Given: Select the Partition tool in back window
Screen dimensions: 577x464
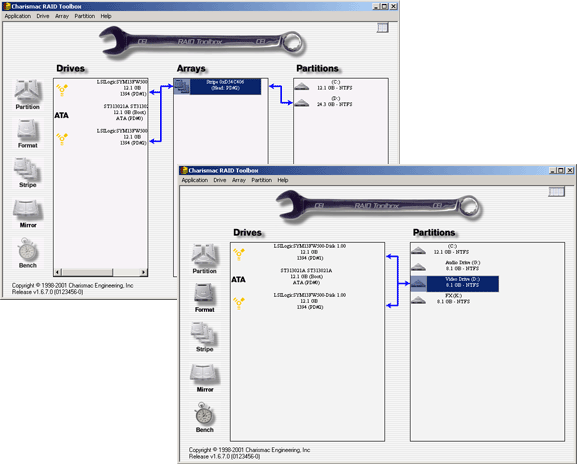Looking at the screenshot, I should click(28, 95).
